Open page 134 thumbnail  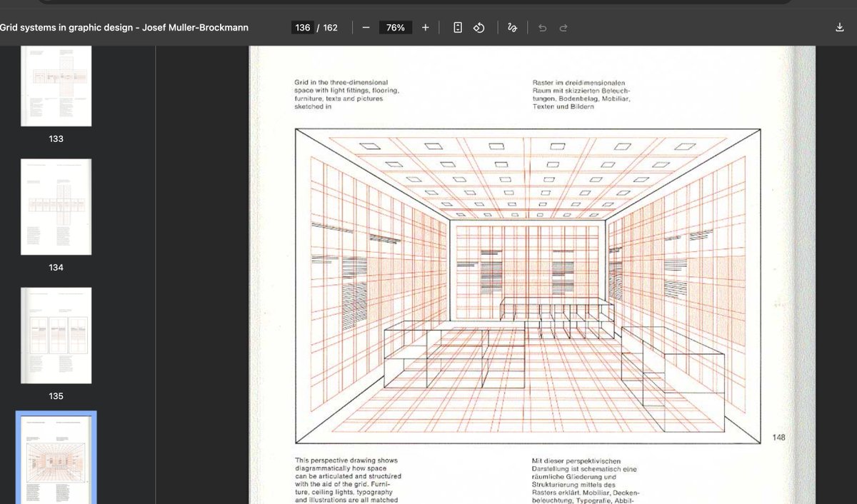pyautogui.click(x=56, y=207)
